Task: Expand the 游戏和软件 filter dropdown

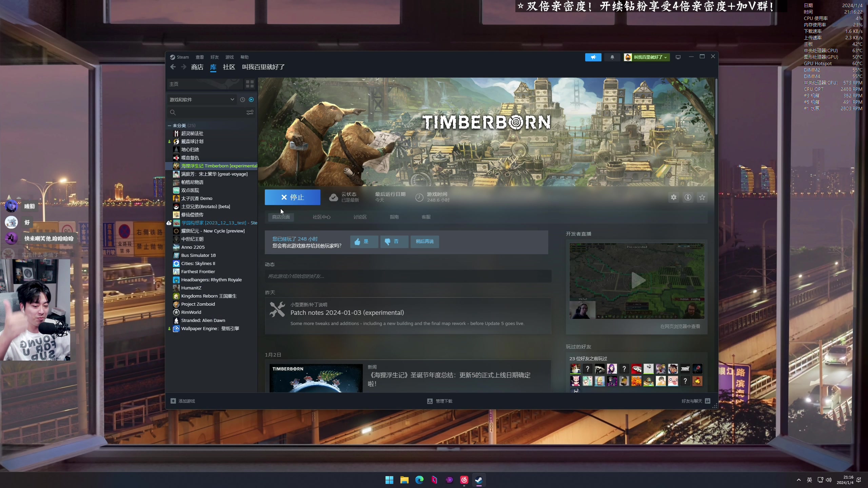Action: (x=232, y=100)
